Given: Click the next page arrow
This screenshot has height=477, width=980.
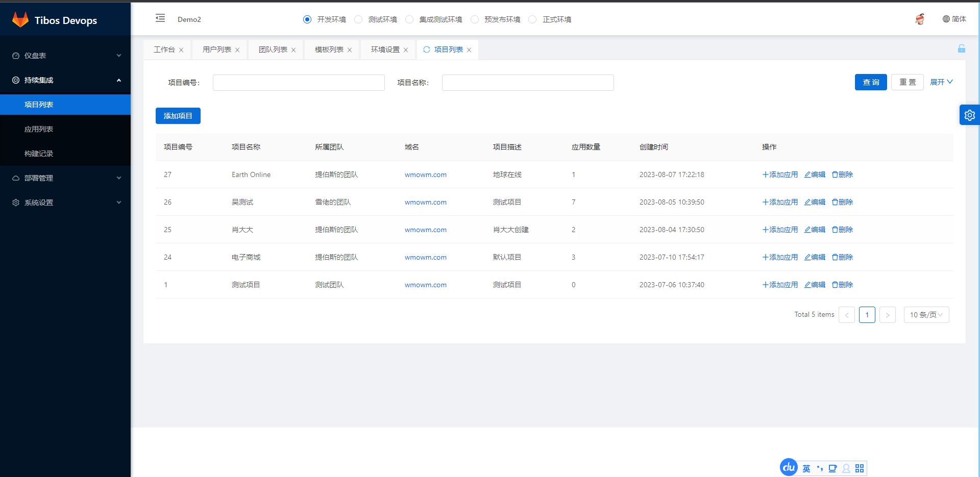Looking at the screenshot, I should click(888, 315).
